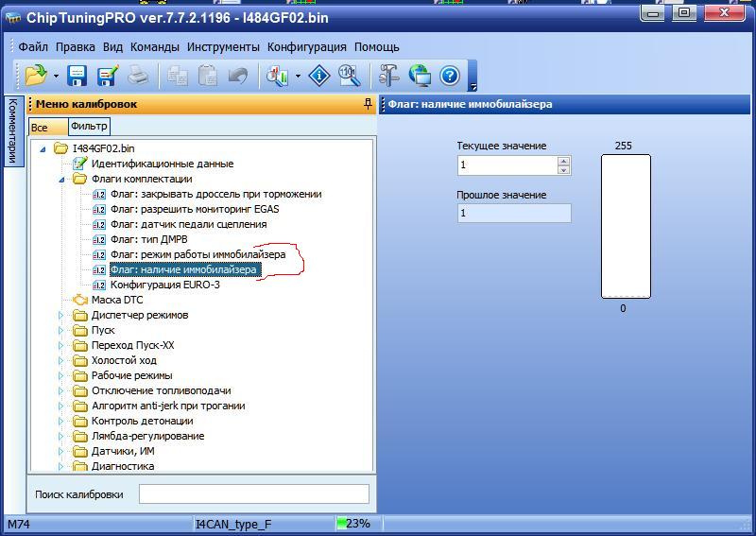Collapse the I484GF02.bin root node

pos(43,149)
